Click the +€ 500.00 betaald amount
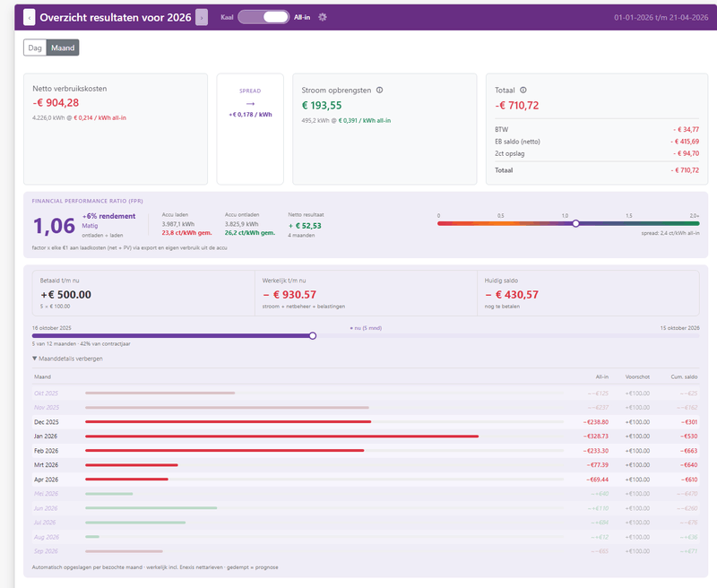The height and width of the screenshot is (588, 717). coord(65,295)
